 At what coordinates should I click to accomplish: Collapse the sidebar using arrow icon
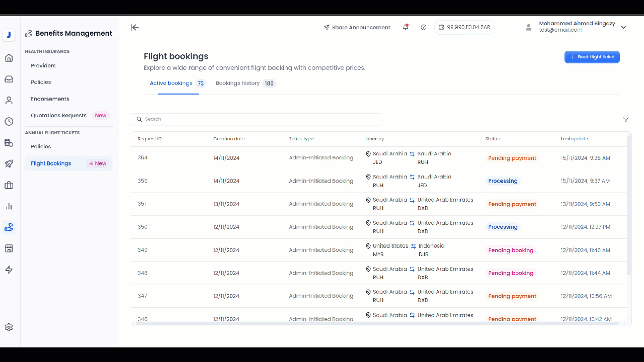point(134,27)
